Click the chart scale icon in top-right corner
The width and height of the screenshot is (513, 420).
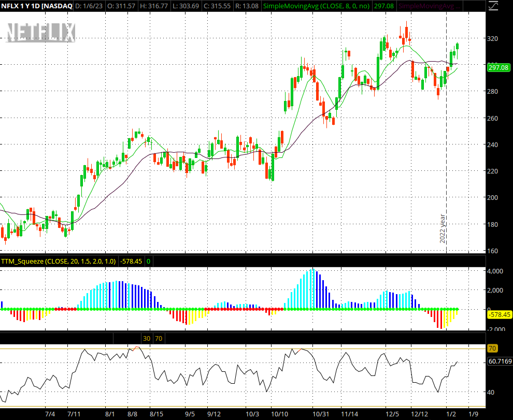tap(493, 6)
